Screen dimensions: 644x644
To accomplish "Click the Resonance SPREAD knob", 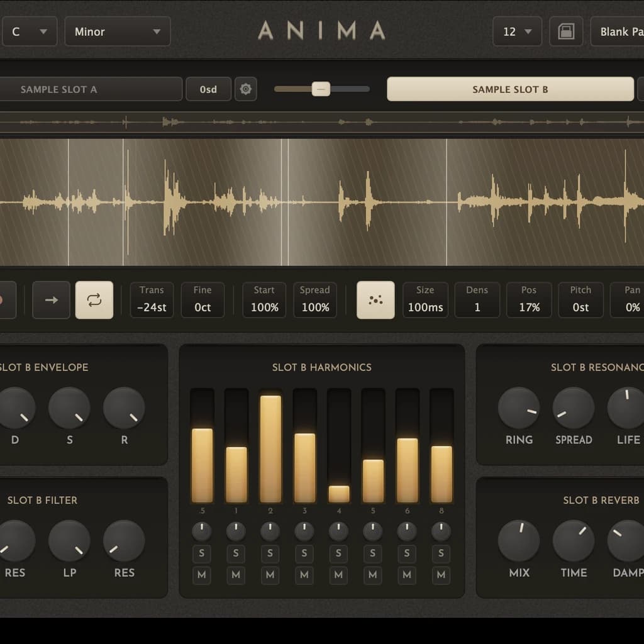I will (x=574, y=408).
